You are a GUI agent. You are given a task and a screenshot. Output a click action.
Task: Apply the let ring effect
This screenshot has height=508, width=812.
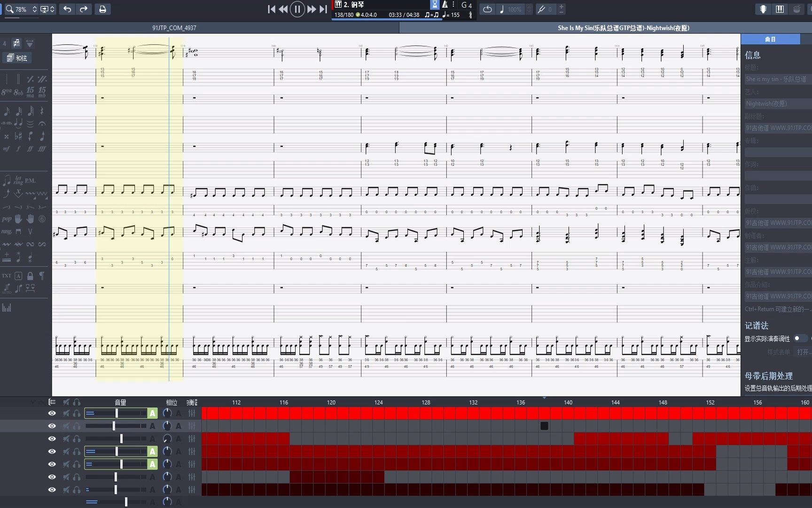(18, 180)
